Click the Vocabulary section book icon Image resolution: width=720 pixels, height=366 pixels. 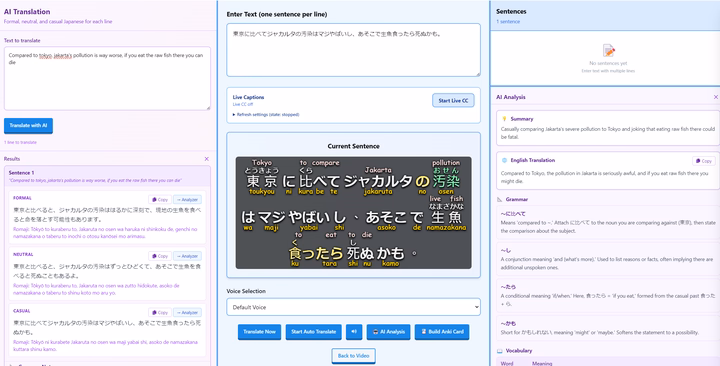[x=500, y=351]
